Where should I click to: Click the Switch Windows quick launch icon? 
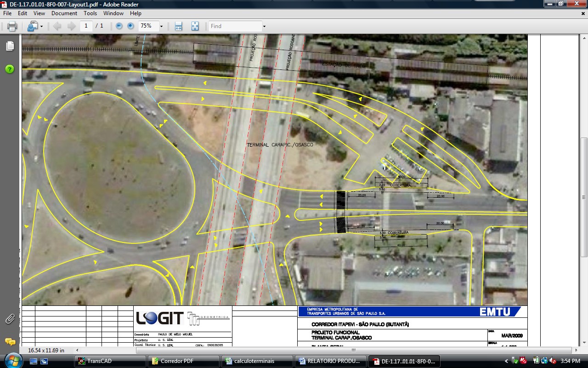coord(44,361)
